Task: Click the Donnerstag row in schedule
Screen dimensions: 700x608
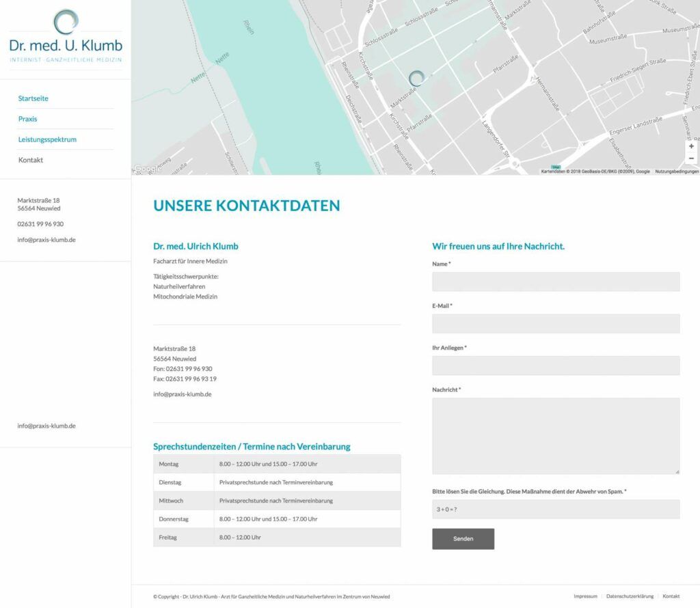Action: [x=277, y=519]
